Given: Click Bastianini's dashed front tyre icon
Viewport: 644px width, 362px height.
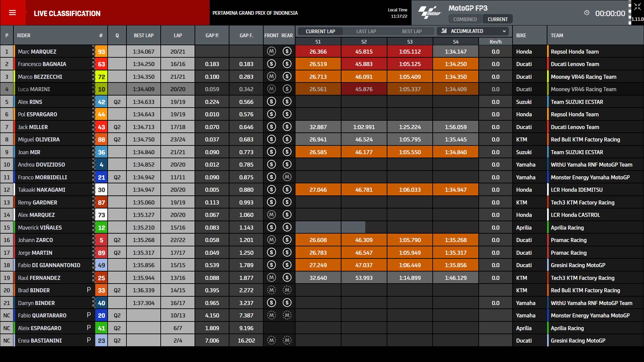Looking at the screenshot, I should [271, 340].
